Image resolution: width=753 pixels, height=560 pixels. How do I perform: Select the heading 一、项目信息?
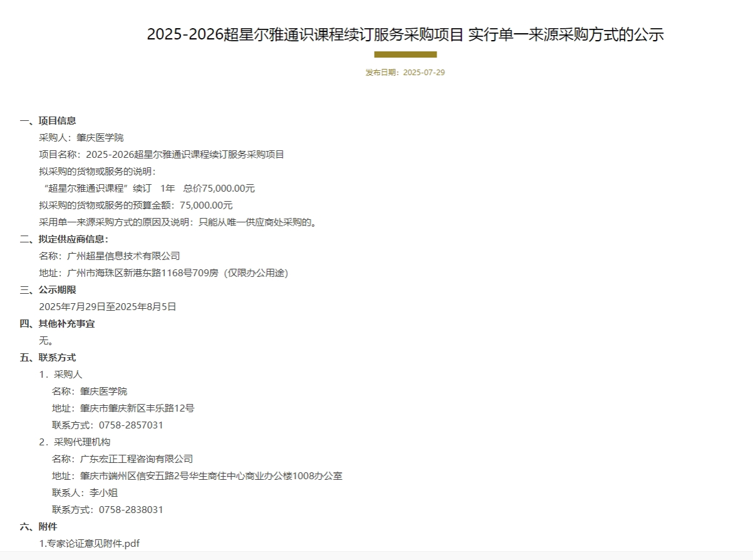click(x=48, y=121)
